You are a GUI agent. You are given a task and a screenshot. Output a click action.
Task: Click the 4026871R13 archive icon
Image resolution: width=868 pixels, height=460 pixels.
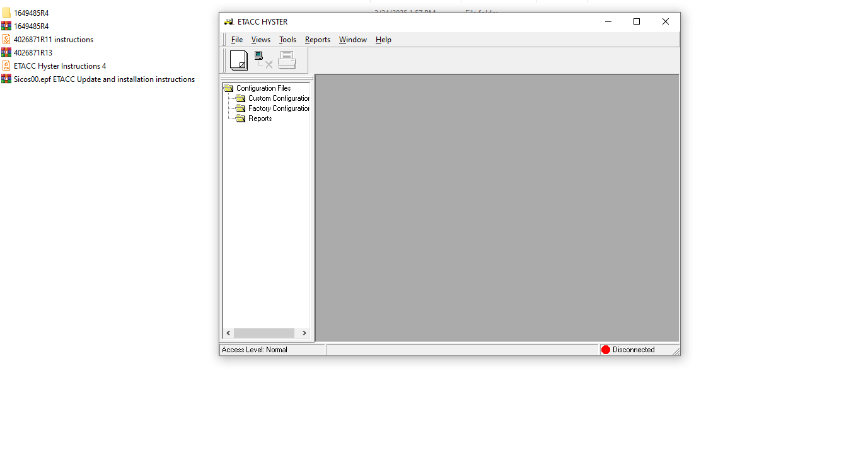pos(6,52)
